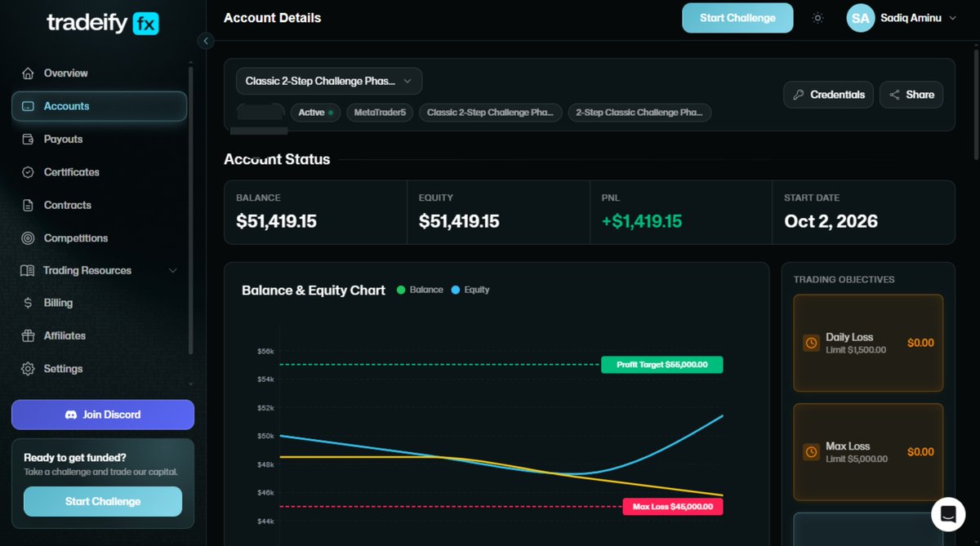
Task: Open the Classic 2-Step Challenge account dropdown
Action: (329, 81)
